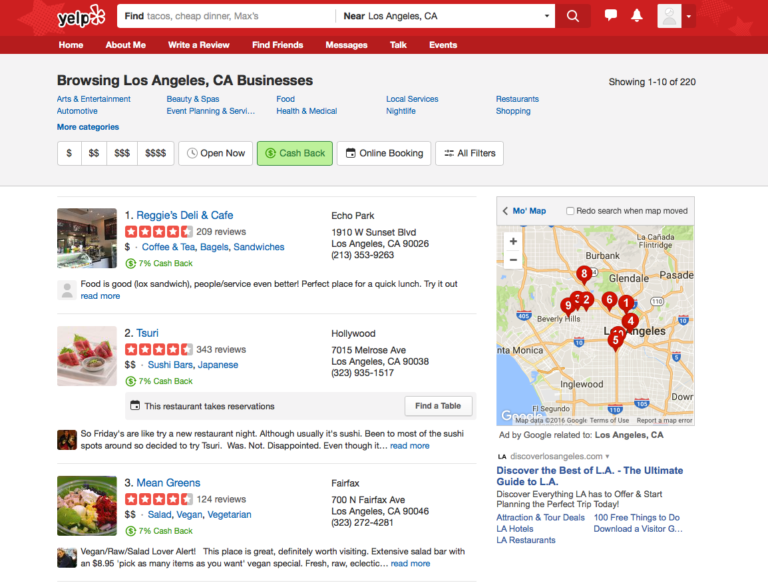Image resolution: width=768 pixels, height=587 pixels.
Task: Click the Yelp logo in header
Action: [81, 16]
